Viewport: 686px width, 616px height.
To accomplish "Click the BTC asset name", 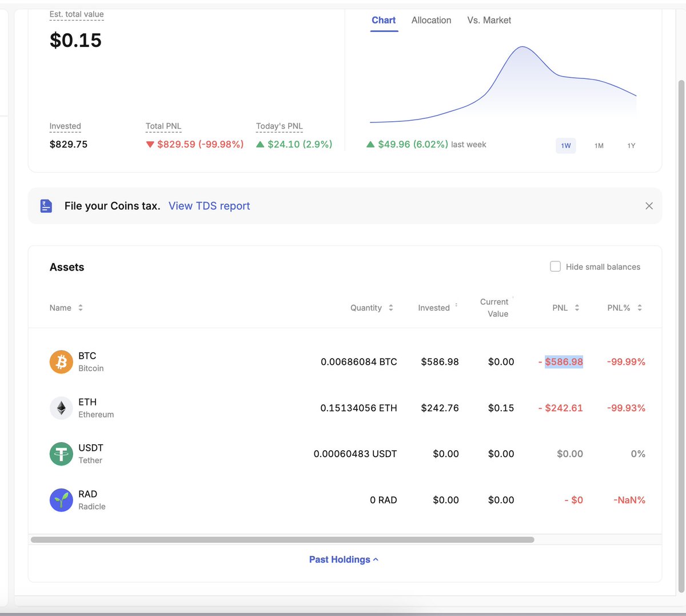I will pos(87,356).
